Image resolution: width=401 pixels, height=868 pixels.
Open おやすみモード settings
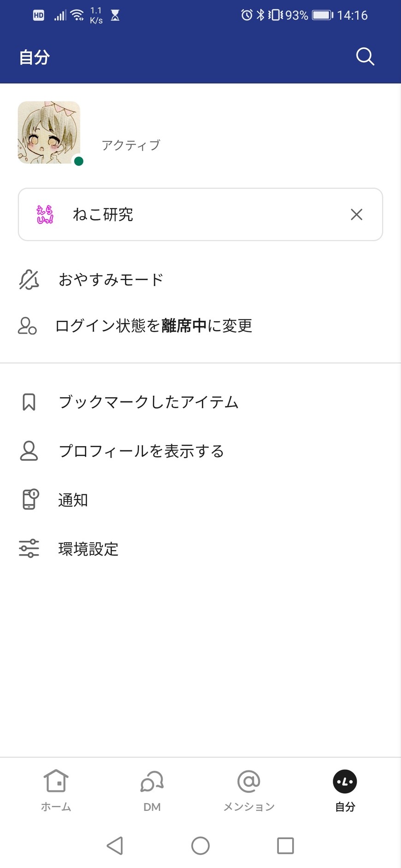coord(111,280)
